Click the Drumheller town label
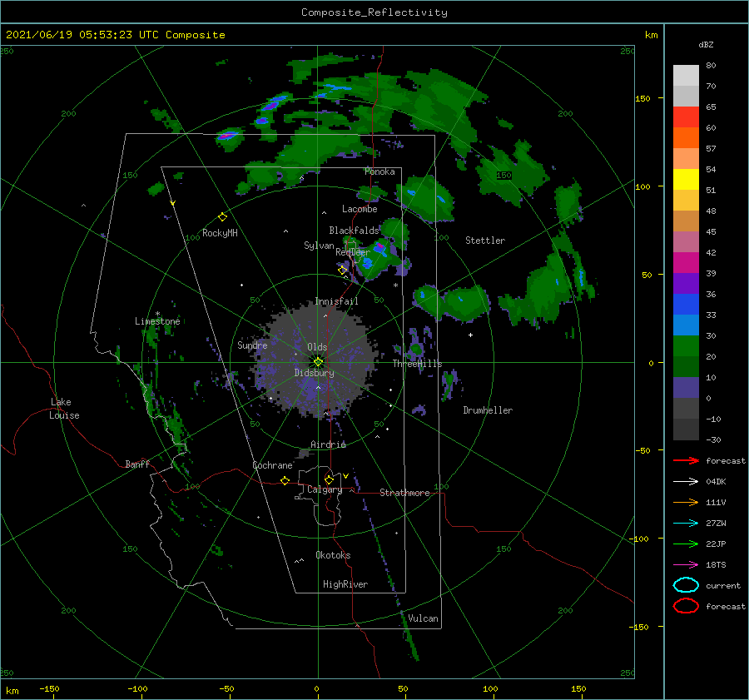 point(488,410)
